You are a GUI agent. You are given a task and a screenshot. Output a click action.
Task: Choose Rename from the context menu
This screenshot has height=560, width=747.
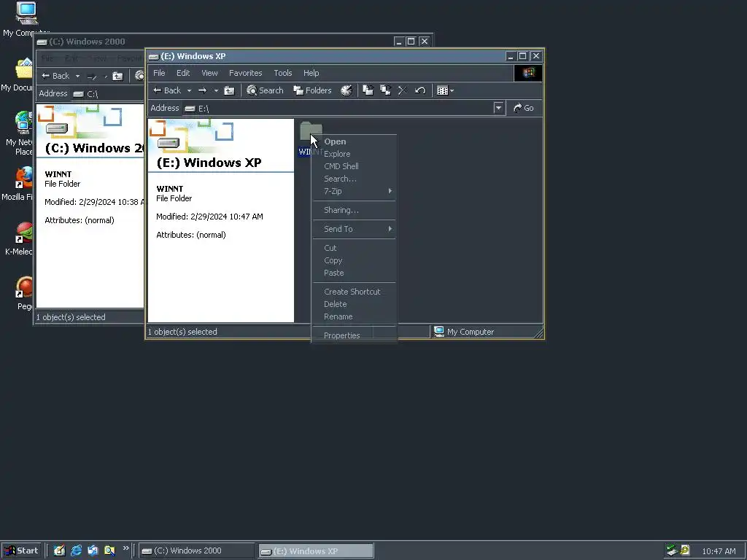pos(354,316)
